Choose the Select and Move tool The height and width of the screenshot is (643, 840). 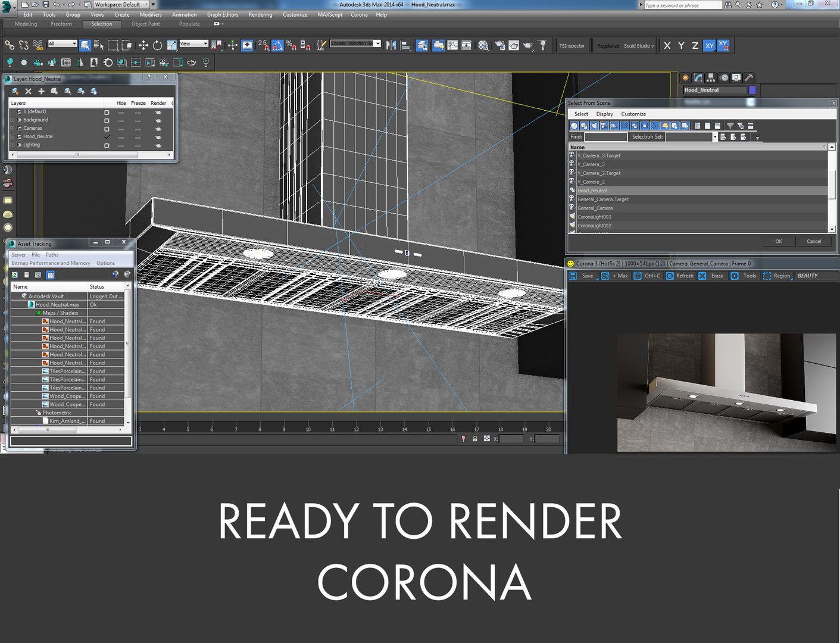click(143, 45)
